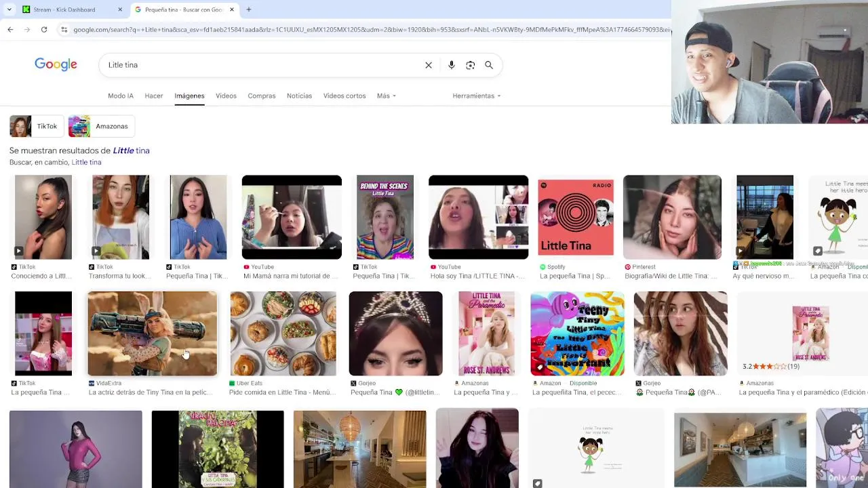Expand the Herramientas dropdown
This screenshot has height=488, width=868.
[477, 96]
